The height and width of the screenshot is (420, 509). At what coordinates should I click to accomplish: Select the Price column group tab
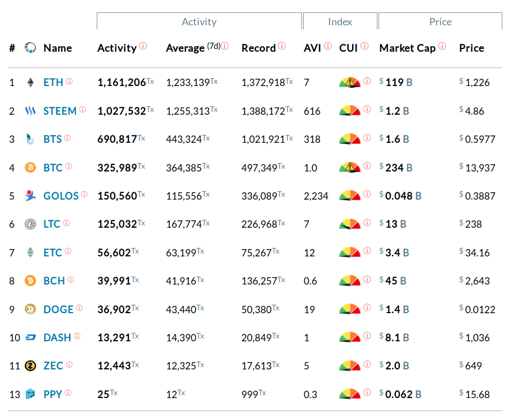[440, 22]
